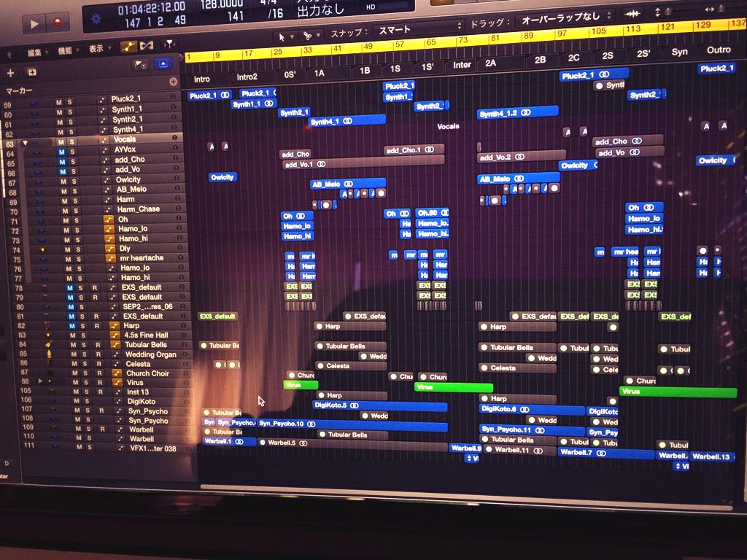Click the tempo value 128.0000
Viewport: 747px width, 560px height.
222,5
